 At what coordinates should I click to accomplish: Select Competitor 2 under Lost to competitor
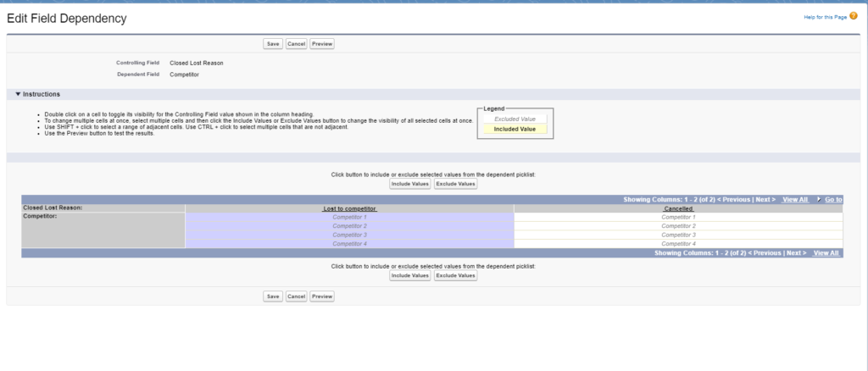349,226
